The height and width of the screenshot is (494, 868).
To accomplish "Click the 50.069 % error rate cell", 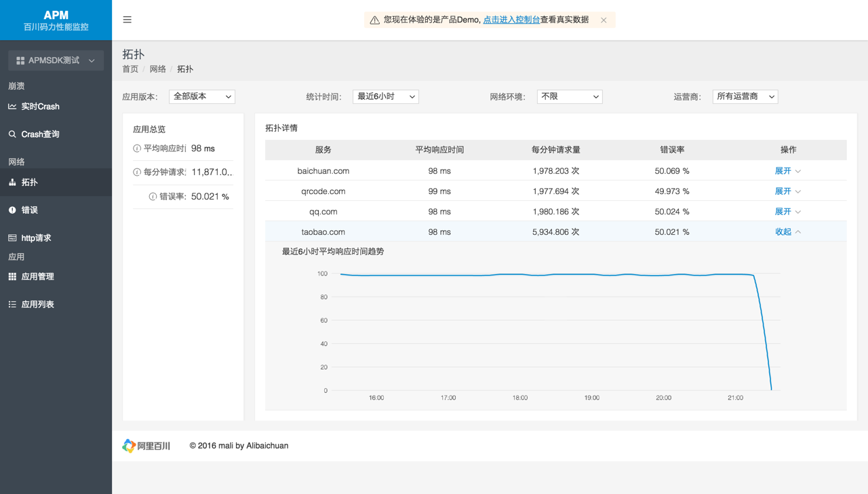I will click(x=672, y=171).
